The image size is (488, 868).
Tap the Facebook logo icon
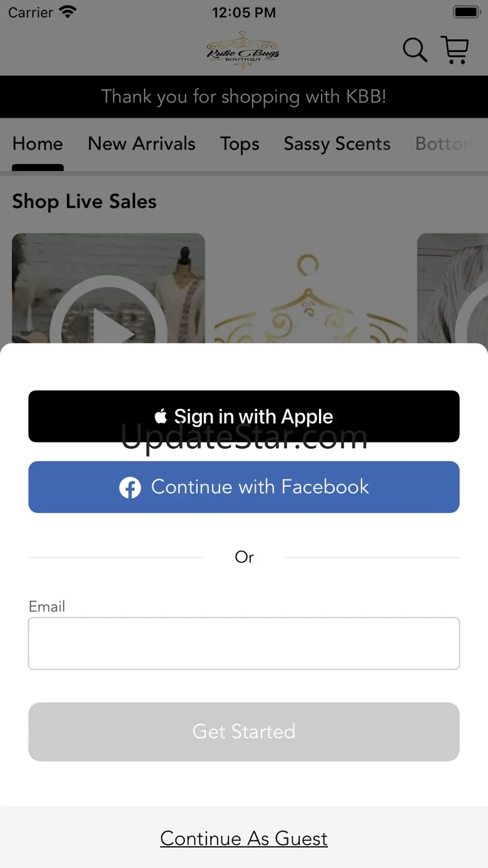(130, 488)
